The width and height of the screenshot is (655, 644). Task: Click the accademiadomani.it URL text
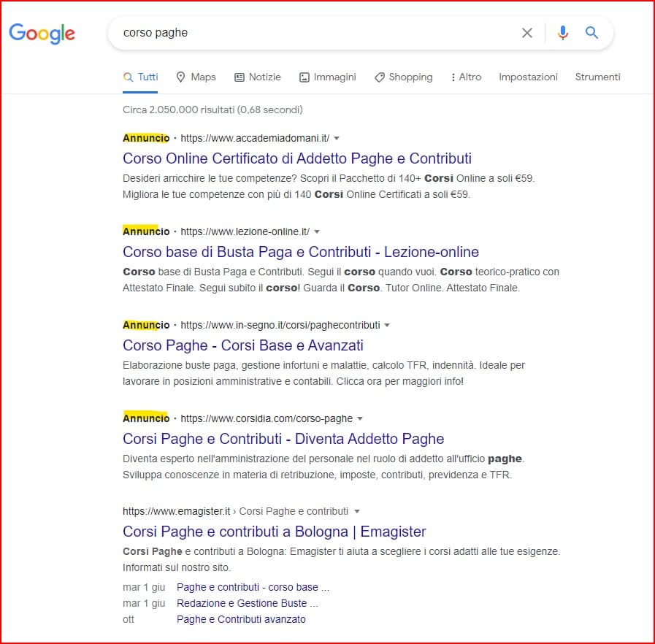[255, 138]
